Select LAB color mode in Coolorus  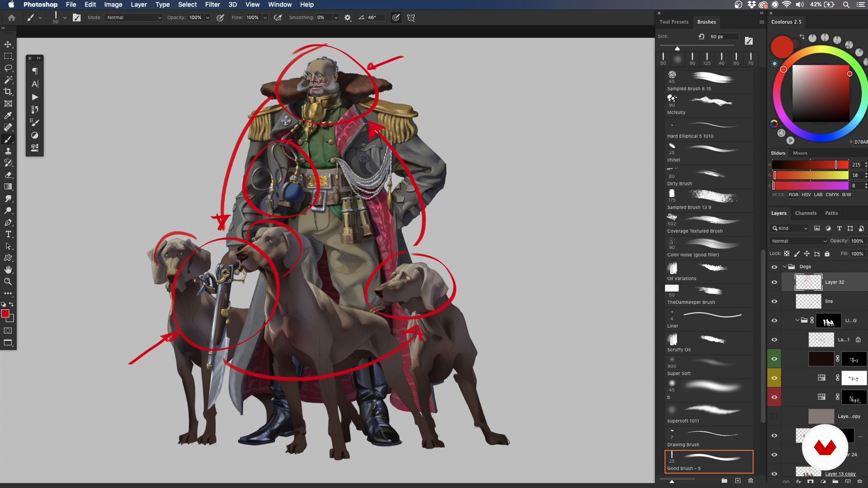click(x=818, y=195)
